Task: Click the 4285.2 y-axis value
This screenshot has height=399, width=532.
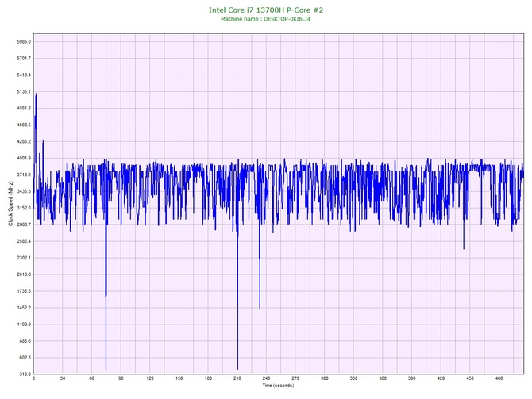Action: [x=24, y=141]
